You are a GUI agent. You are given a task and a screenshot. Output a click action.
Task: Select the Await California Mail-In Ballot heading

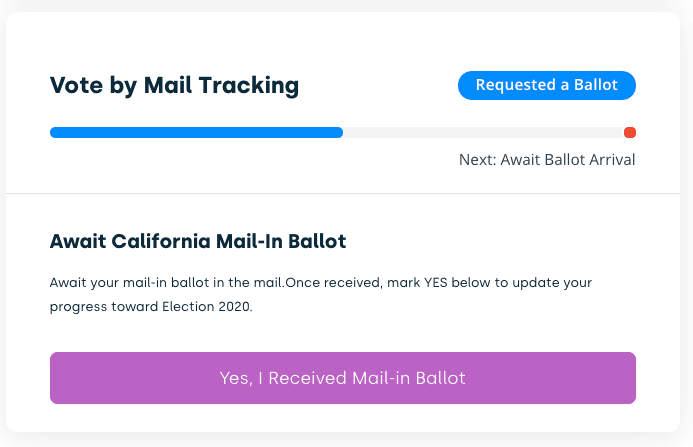[198, 241]
